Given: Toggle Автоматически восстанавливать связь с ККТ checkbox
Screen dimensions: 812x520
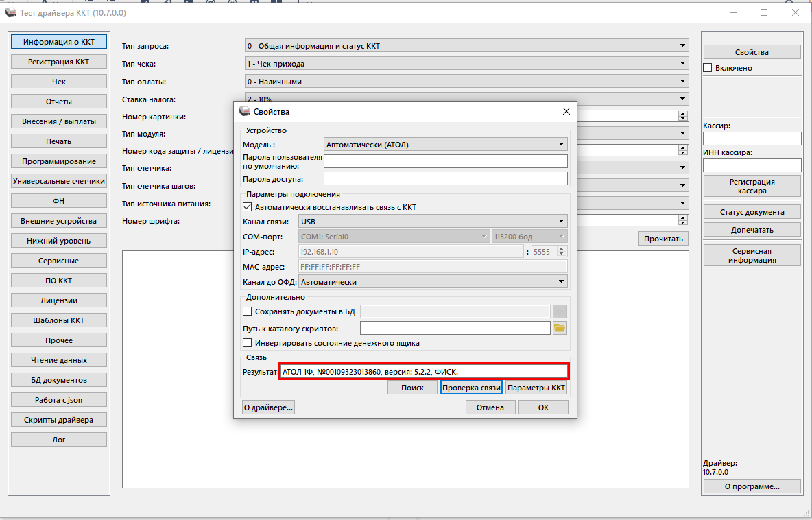Looking at the screenshot, I should [248, 207].
